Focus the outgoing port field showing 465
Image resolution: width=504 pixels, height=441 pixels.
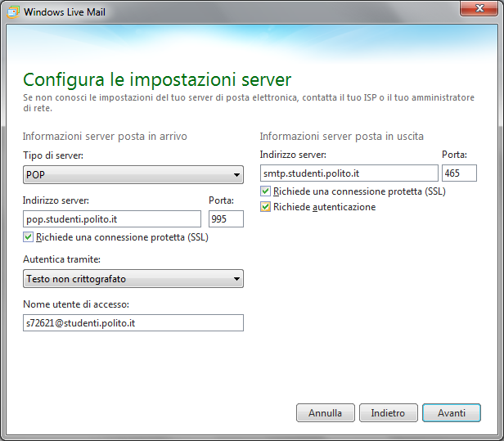tap(458, 173)
